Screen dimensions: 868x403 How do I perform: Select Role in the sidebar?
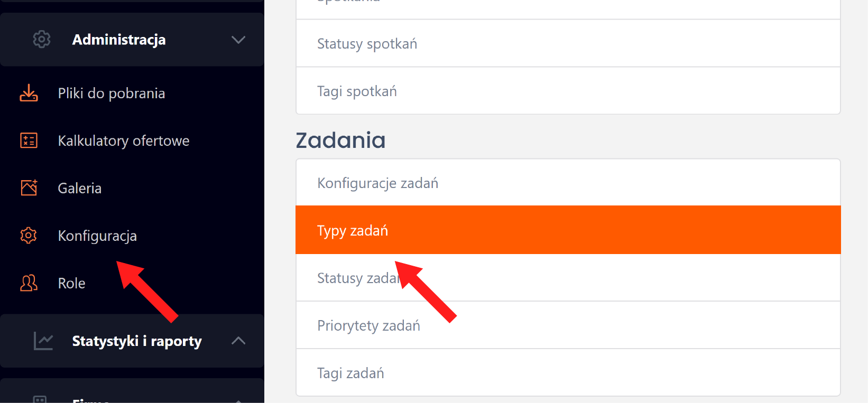tap(72, 284)
